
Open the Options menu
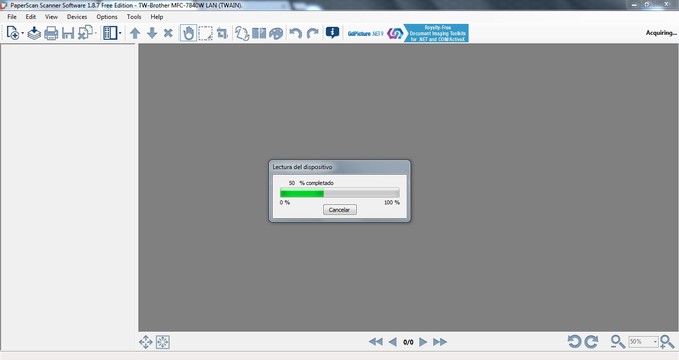pyautogui.click(x=107, y=16)
